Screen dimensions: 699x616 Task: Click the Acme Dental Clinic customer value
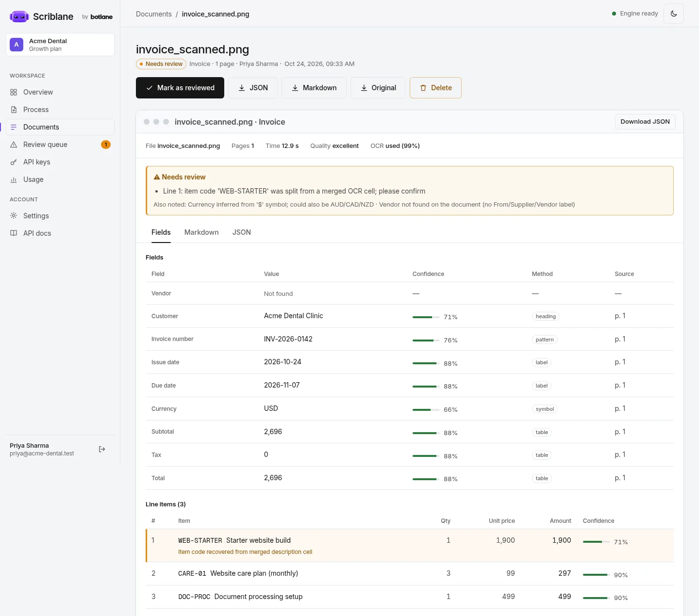tap(294, 316)
